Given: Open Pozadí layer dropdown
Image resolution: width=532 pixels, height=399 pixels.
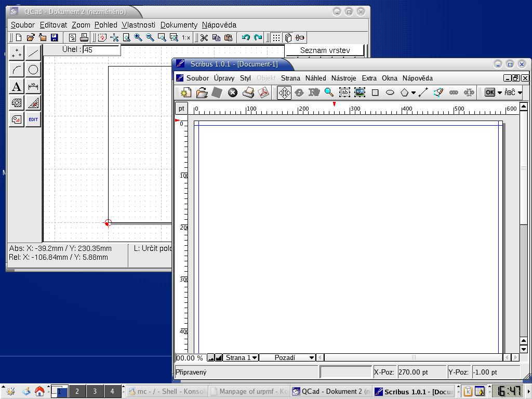Looking at the screenshot, I should [287, 357].
